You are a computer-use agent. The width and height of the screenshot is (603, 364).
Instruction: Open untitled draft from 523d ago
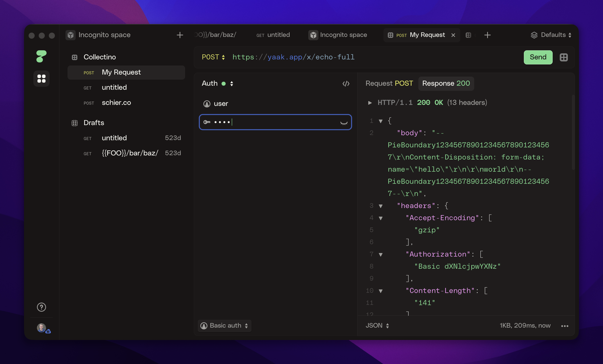[126, 138]
